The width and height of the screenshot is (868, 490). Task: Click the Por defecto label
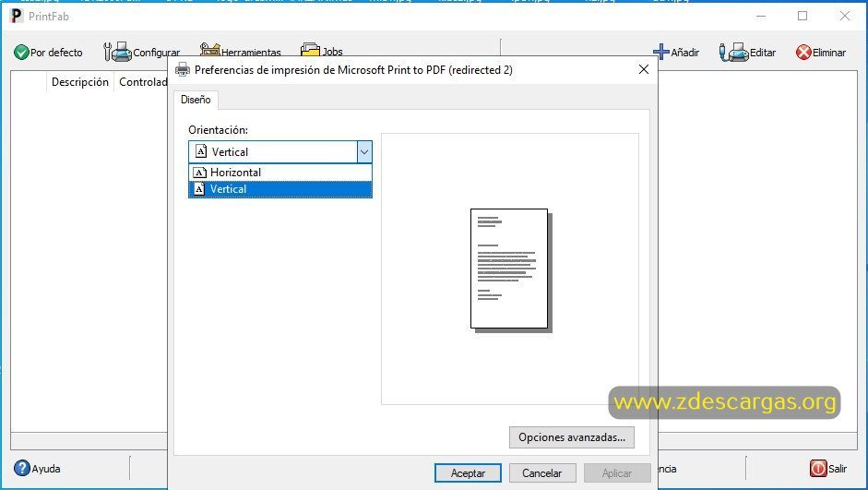pos(56,53)
